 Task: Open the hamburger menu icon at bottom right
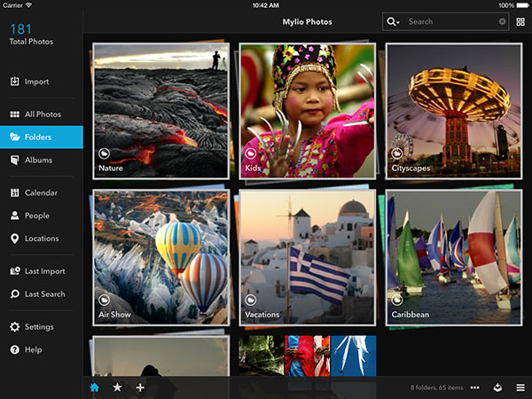click(x=520, y=387)
